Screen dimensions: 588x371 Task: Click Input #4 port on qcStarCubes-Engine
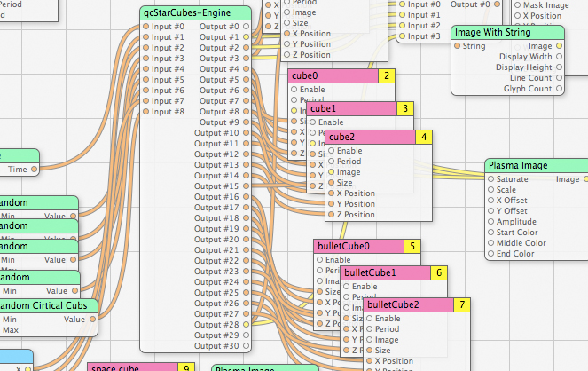146,69
